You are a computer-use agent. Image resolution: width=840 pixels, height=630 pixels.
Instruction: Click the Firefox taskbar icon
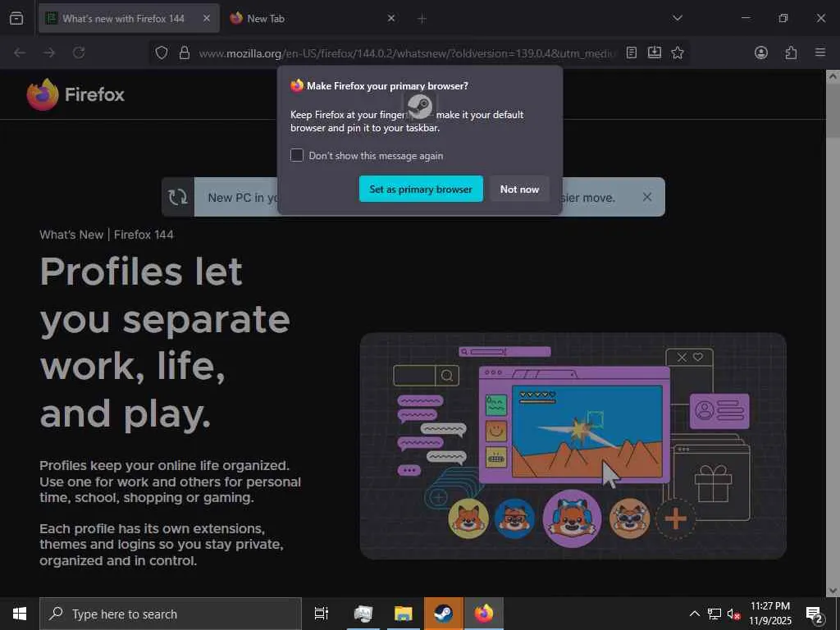pyautogui.click(x=484, y=614)
